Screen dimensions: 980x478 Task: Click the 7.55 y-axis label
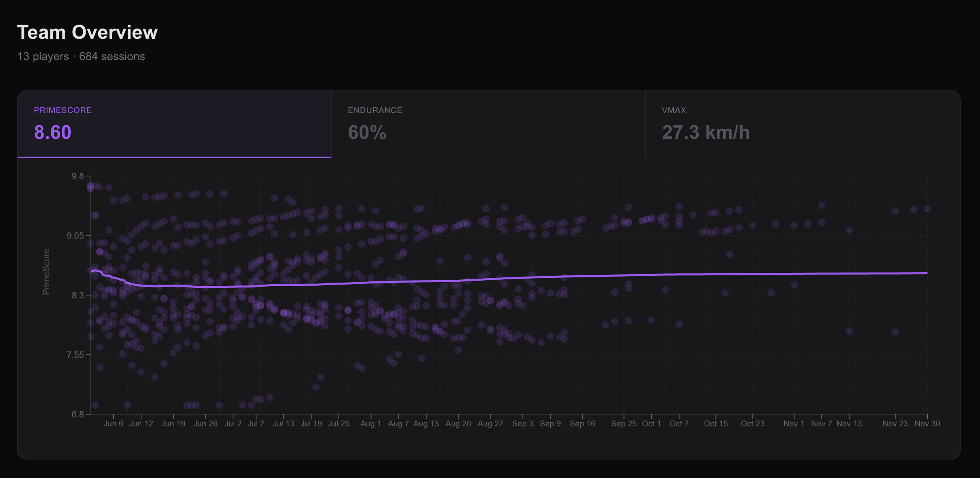pyautogui.click(x=75, y=355)
